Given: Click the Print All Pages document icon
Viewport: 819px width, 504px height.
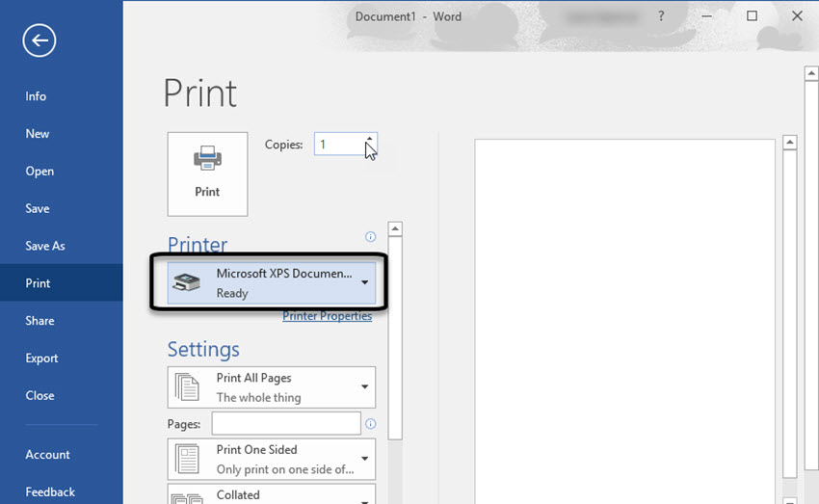Looking at the screenshot, I should click(x=187, y=387).
